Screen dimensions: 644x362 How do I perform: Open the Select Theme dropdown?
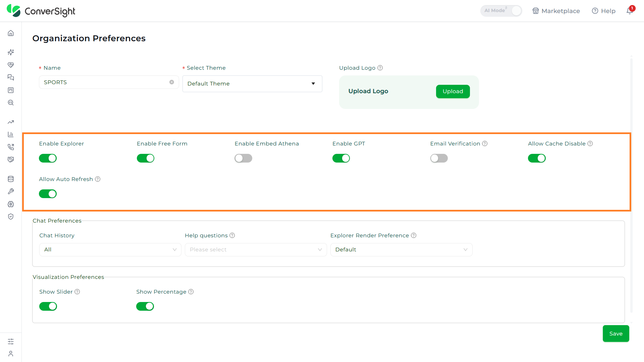pyautogui.click(x=252, y=84)
